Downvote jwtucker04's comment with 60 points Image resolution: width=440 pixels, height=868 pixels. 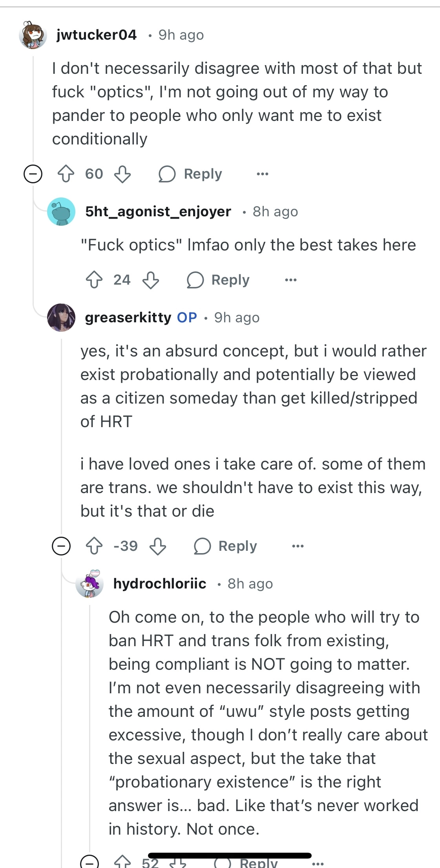click(x=122, y=174)
